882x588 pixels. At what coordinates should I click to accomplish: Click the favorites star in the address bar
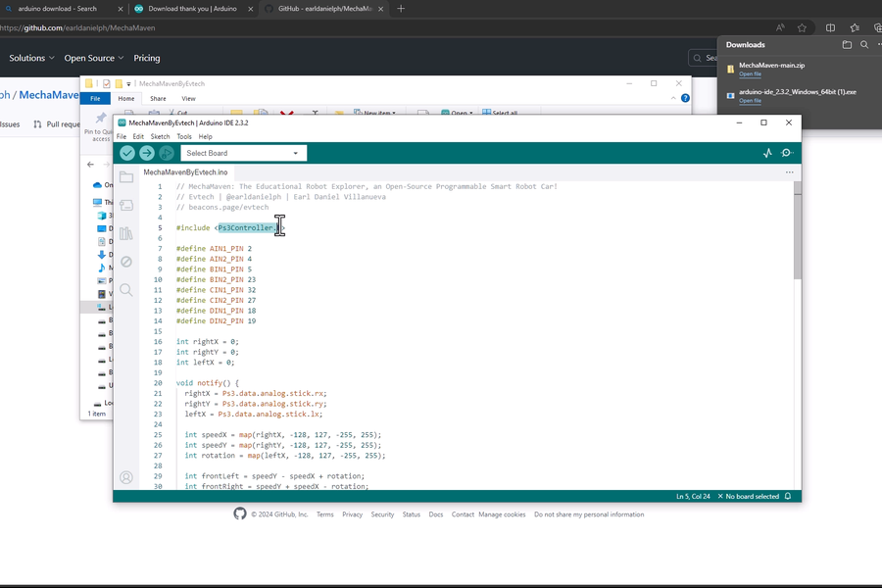(x=802, y=27)
